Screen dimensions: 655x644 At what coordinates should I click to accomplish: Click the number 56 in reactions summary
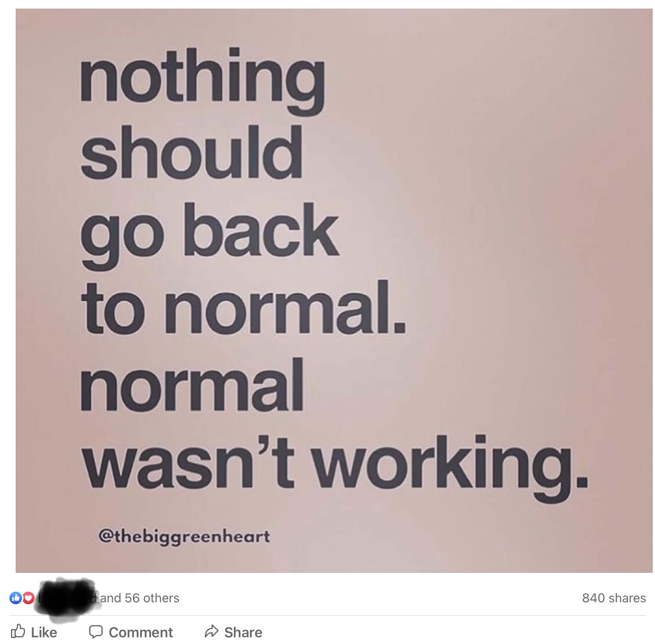pos(132,598)
